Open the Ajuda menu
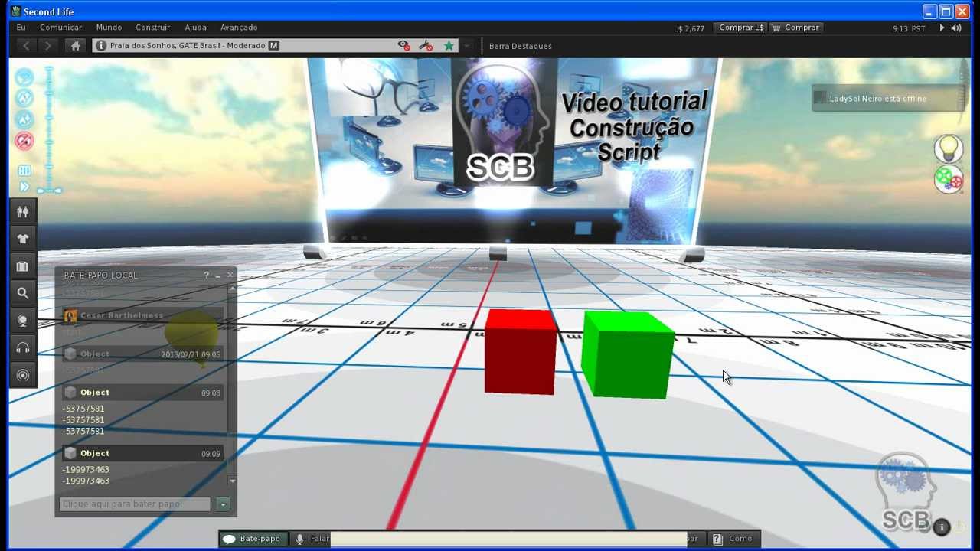 tap(195, 28)
